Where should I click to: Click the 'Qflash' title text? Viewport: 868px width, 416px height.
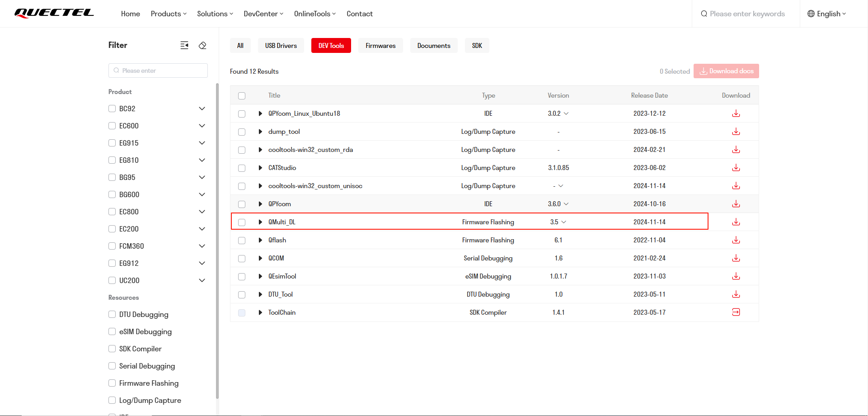coord(277,240)
